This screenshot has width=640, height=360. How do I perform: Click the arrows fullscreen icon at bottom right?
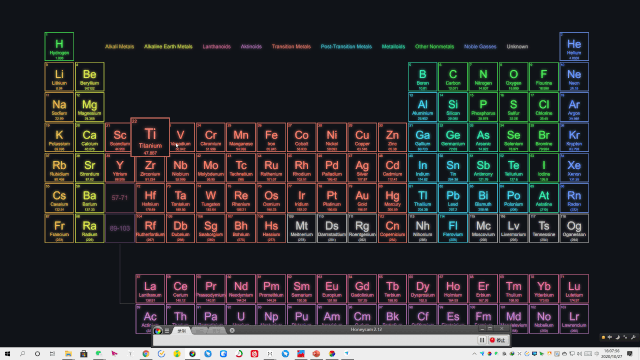click(x=625, y=337)
